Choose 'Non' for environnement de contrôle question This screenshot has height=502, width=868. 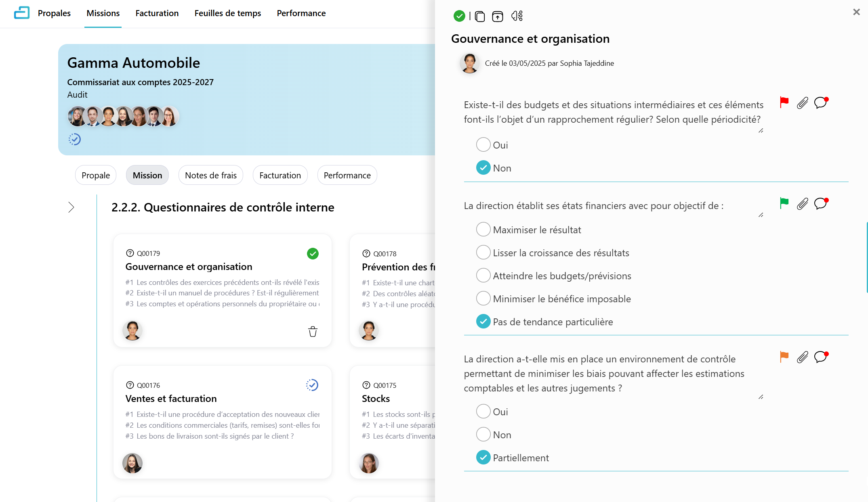coord(483,435)
